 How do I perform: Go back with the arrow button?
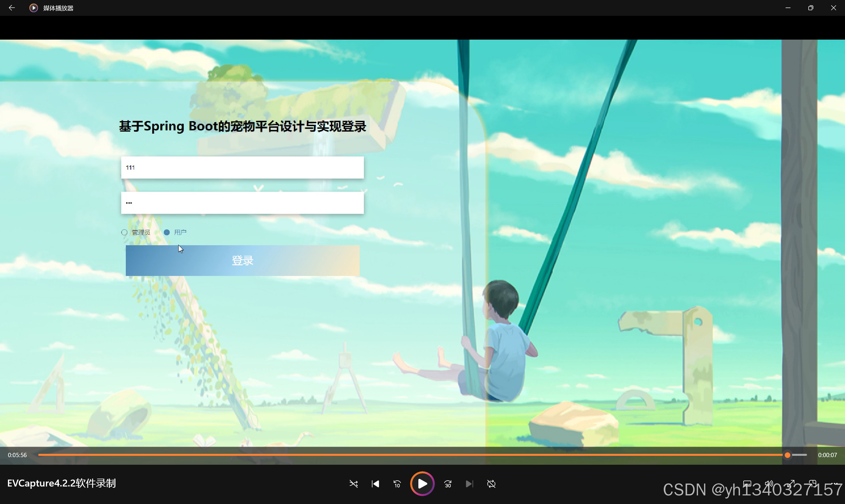pyautogui.click(x=12, y=8)
